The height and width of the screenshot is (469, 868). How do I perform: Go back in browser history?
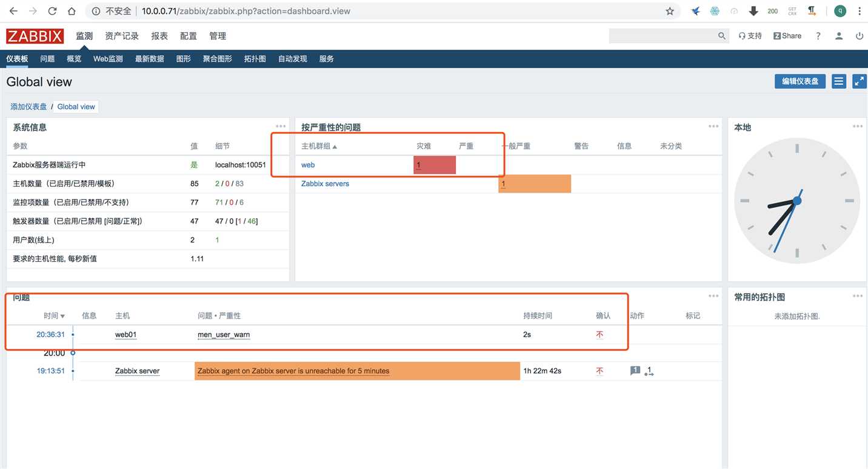coord(13,11)
